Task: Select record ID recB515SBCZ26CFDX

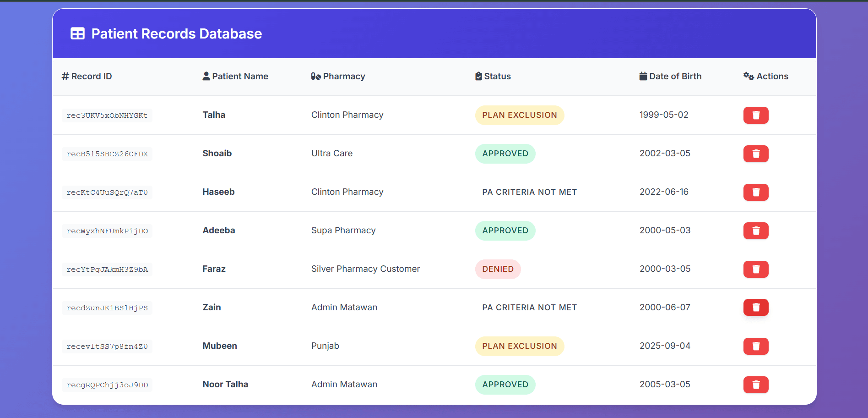Action: (107, 154)
